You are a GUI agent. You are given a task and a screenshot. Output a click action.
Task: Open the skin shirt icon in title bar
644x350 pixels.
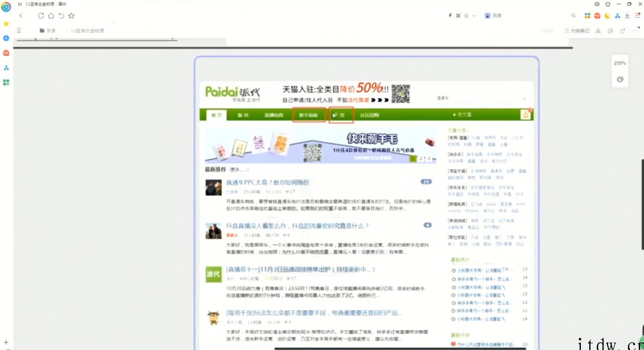click(608, 4)
